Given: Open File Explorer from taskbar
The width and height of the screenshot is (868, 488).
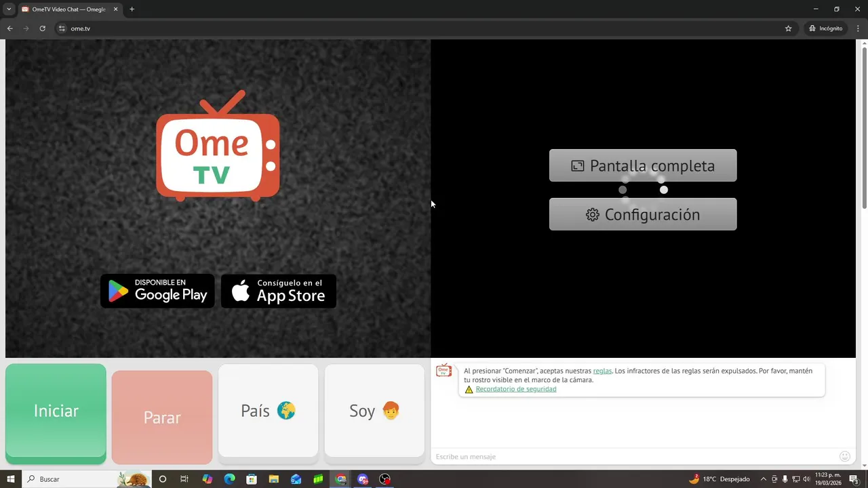Looking at the screenshot, I should [x=274, y=479].
